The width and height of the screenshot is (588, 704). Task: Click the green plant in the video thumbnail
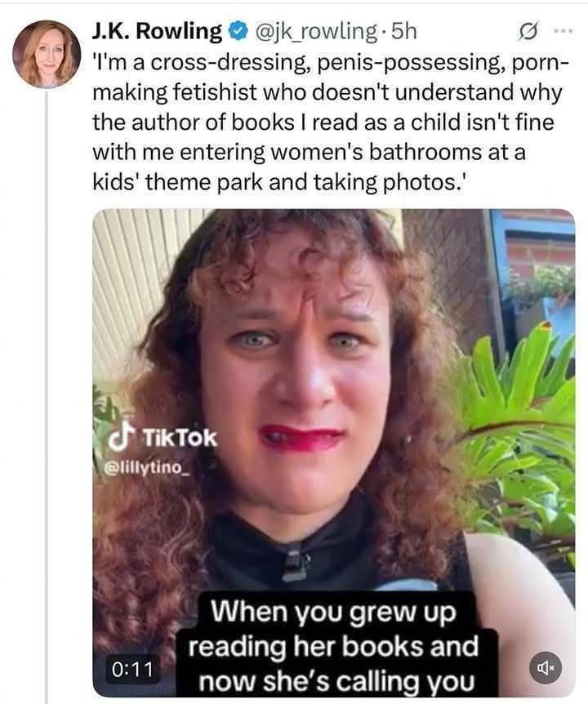tap(523, 408)
